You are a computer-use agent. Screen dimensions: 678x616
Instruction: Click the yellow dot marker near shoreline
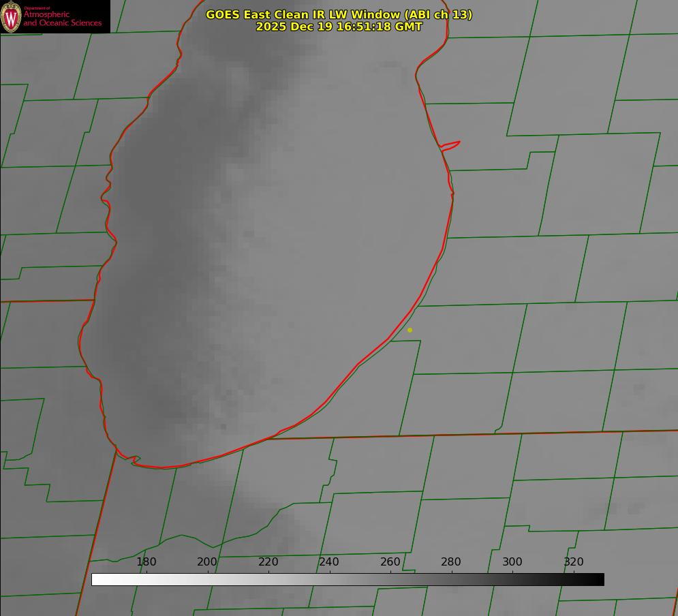(410, 330)
